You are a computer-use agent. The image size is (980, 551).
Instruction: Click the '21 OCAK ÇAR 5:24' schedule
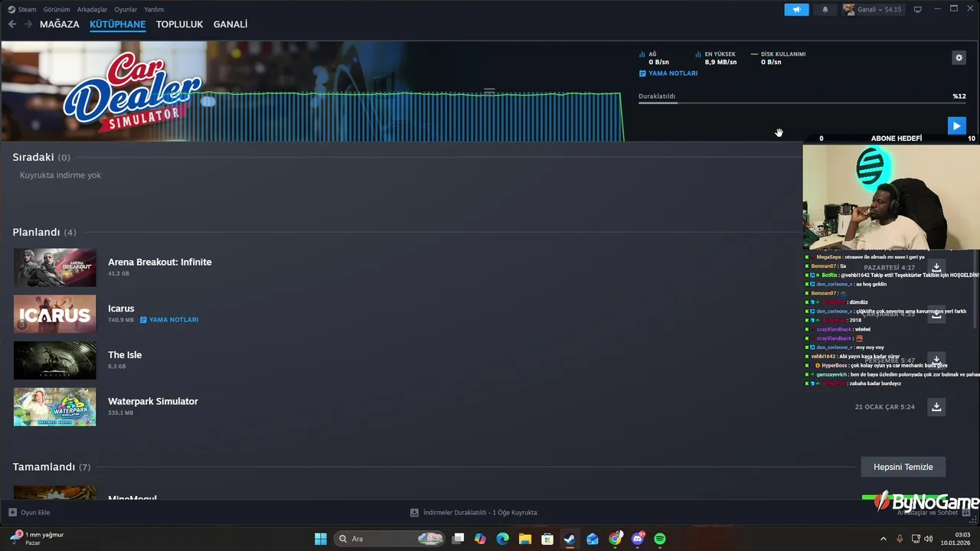[885, 407]
